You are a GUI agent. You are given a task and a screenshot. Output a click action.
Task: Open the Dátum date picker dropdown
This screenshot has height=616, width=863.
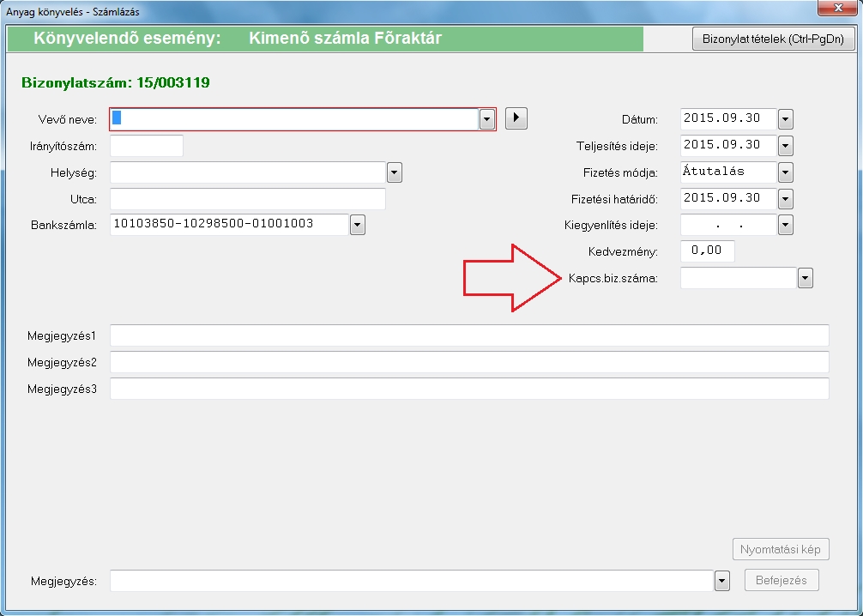[786, 119]
